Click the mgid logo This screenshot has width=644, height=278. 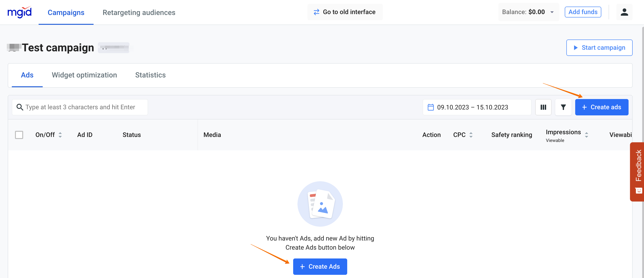click(20, 12)
